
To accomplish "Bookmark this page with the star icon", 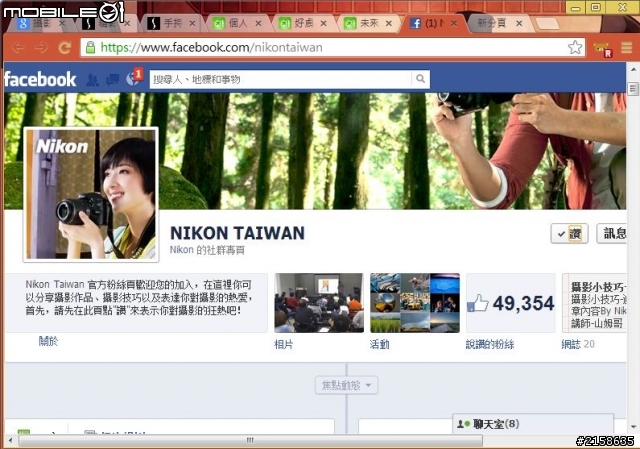I will click(575, 47).
